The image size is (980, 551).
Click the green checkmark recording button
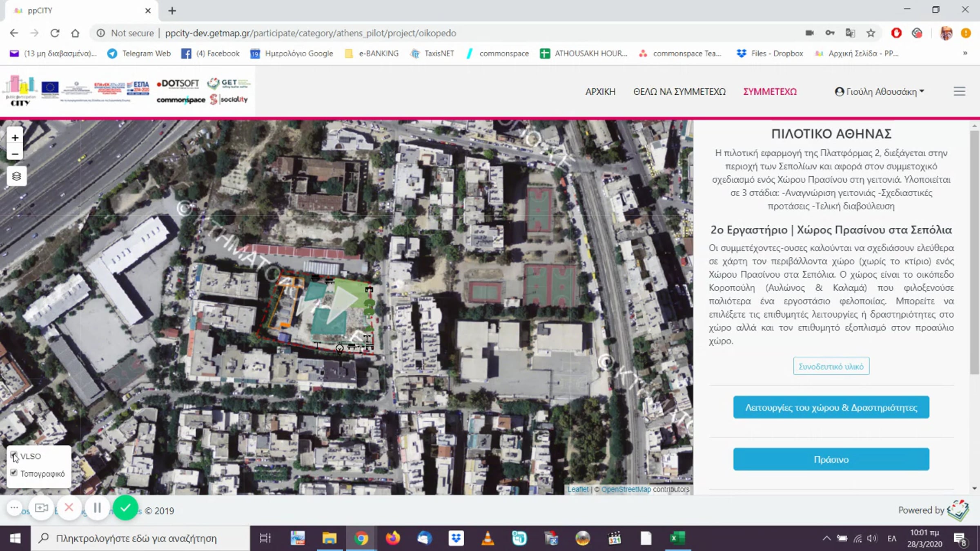125,508
